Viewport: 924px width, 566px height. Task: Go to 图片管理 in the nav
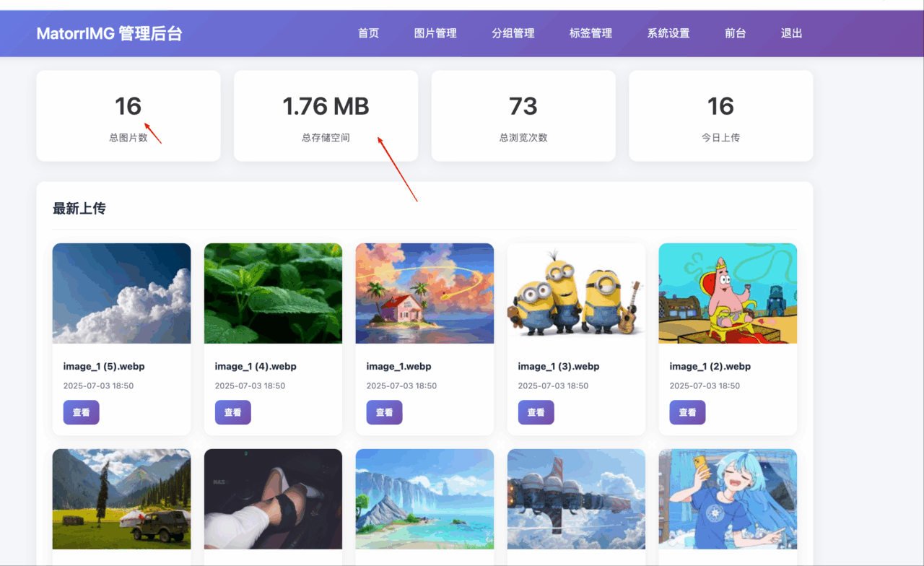tap(435, 33)
